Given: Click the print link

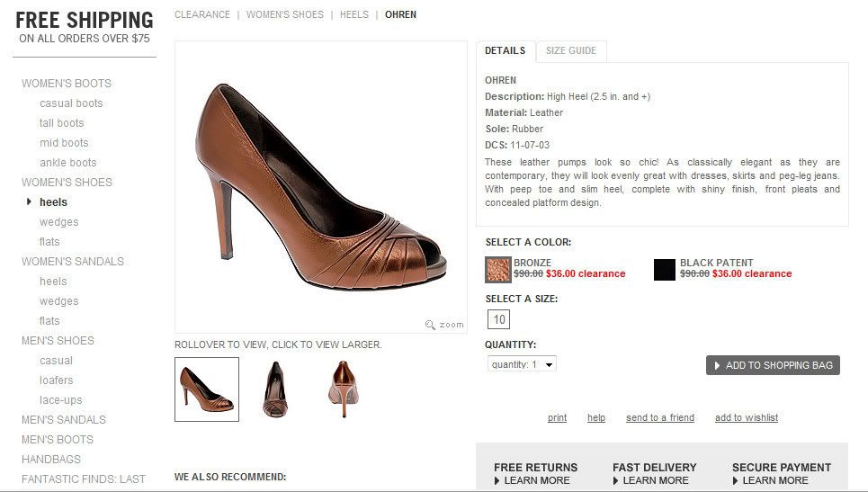Looking at the screenshot, I should (x=557, y=418).
